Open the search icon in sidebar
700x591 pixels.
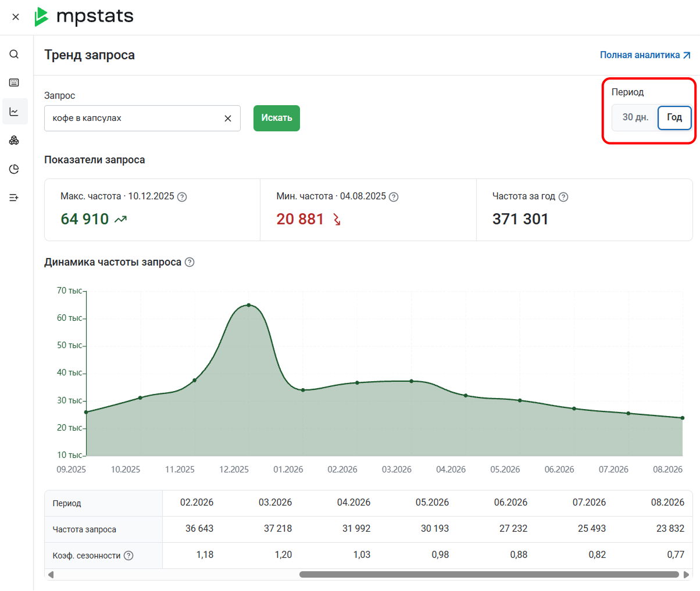[14, 54]
